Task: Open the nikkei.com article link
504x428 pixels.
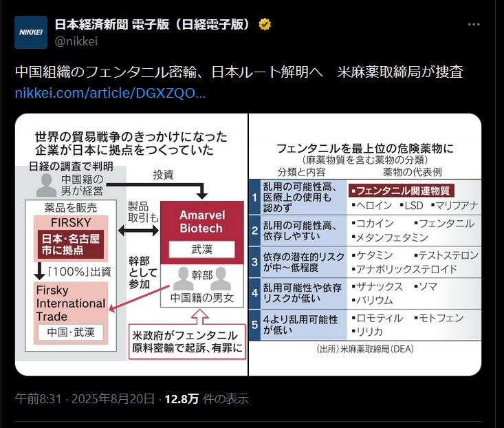Action: [110, 92]
